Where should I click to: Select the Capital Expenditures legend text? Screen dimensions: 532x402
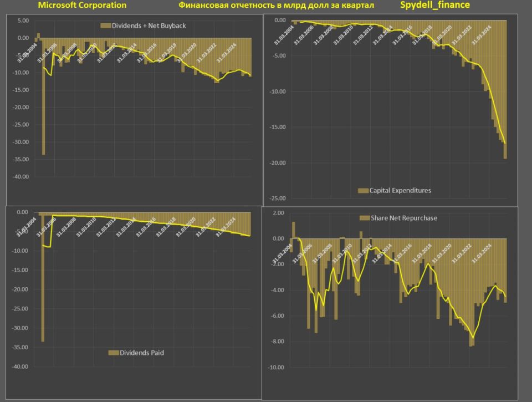400,191
